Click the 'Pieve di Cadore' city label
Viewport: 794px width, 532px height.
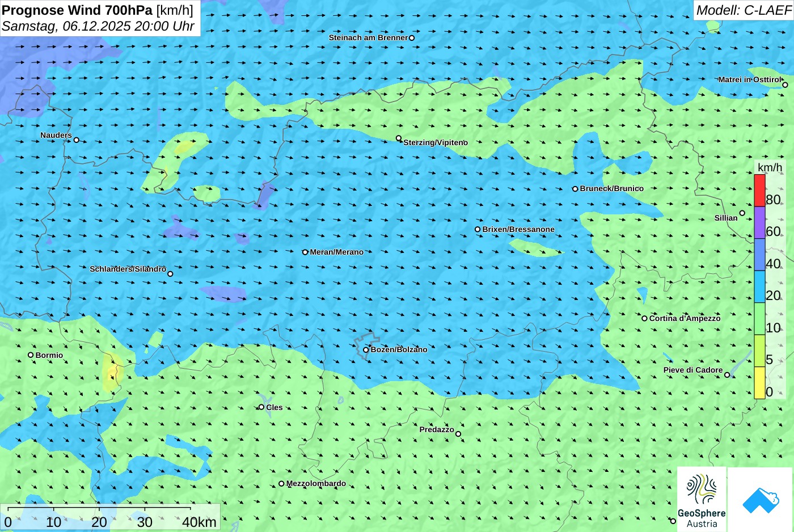click(x=693, y=370)
